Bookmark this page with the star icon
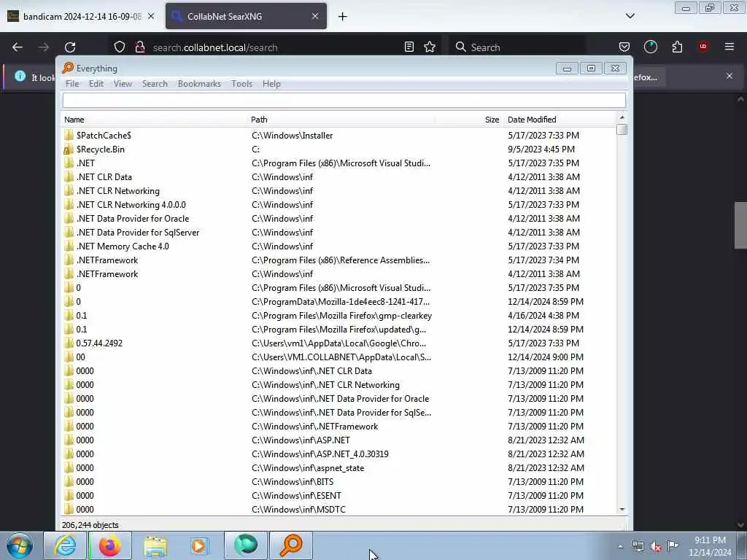 [x=430, y=47]
